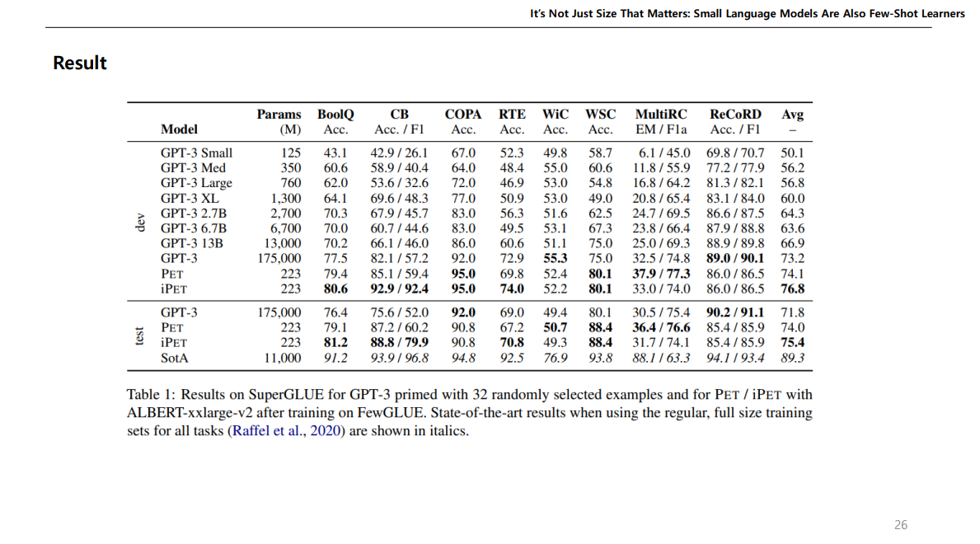Click bold test BoolQ value 81.2

point(335,343)
